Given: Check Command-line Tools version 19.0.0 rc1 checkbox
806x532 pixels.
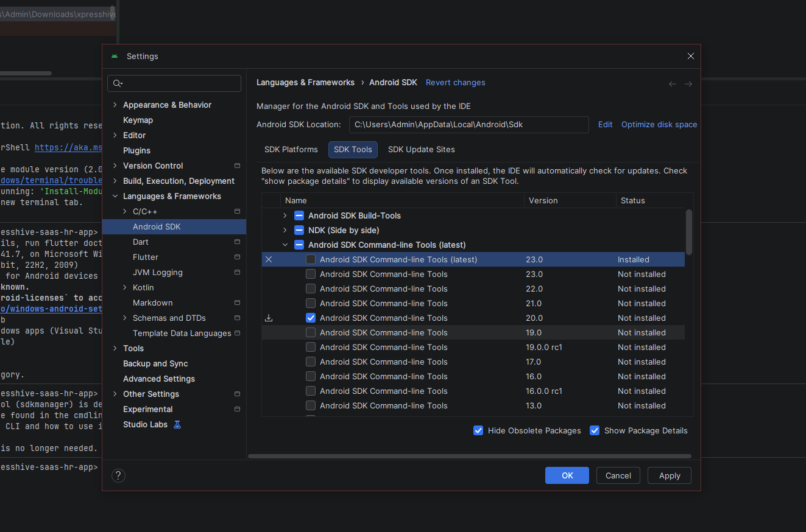Looking at the screenshot, I should pos(311,347).
